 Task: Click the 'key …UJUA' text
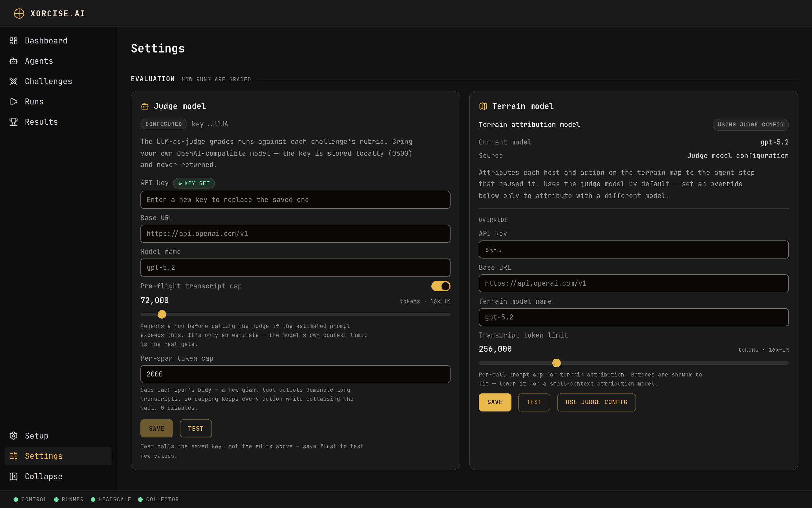pyautogui.click(x=210, y=124)
